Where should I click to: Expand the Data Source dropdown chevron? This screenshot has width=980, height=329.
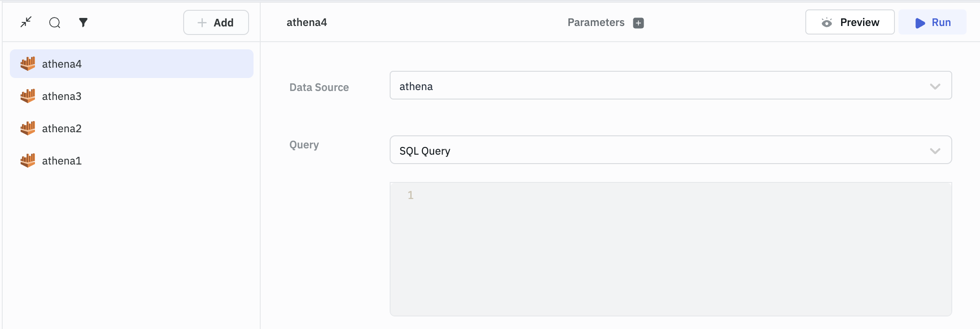click(935, 86)
